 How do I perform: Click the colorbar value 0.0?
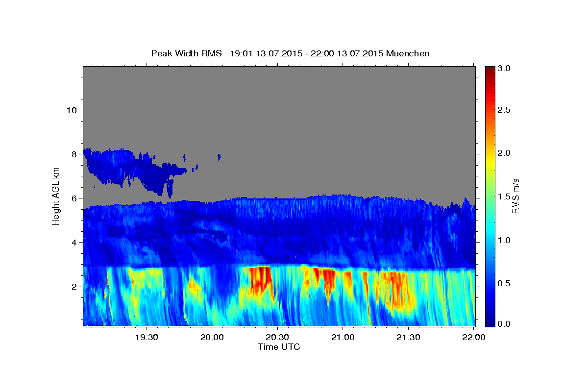504,324
